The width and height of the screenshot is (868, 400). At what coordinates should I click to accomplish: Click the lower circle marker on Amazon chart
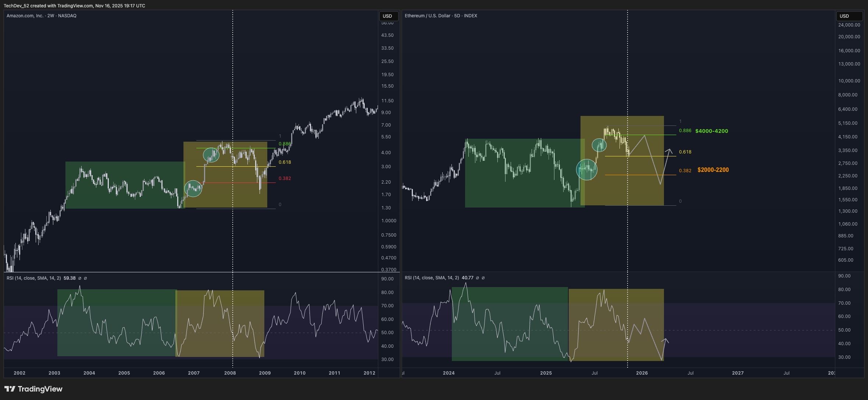point(193,188)
